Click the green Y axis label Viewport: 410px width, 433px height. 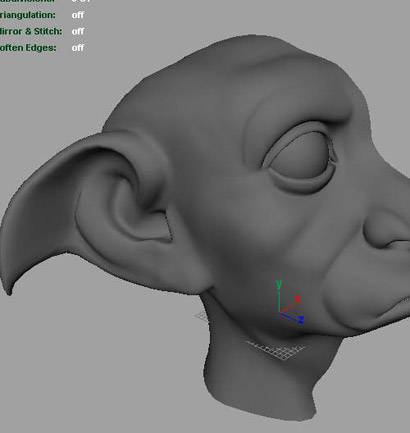pos(279,285)
